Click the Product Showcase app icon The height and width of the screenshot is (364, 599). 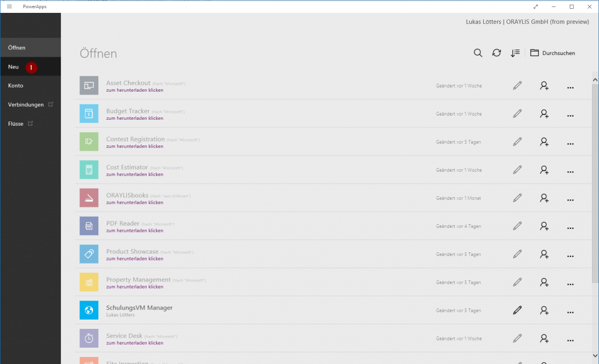click(89, 254)
